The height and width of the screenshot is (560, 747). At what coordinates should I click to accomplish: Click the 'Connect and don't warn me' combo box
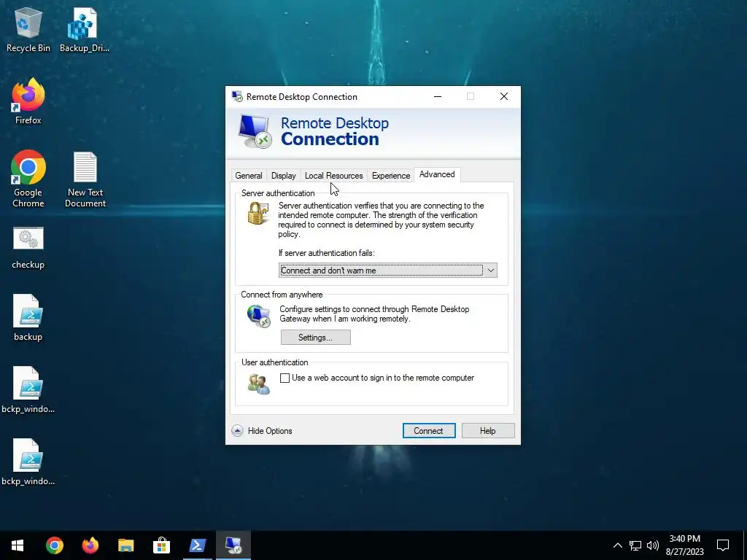pos(388,271)
